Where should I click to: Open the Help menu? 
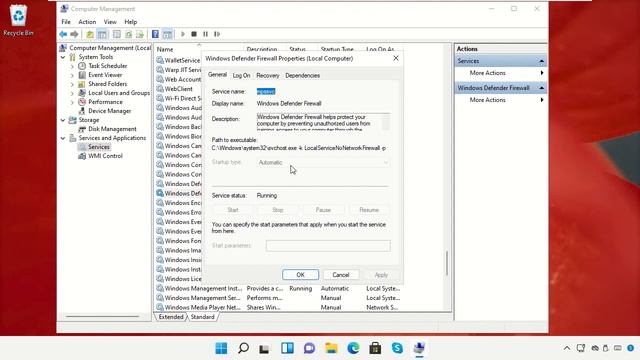131,22
